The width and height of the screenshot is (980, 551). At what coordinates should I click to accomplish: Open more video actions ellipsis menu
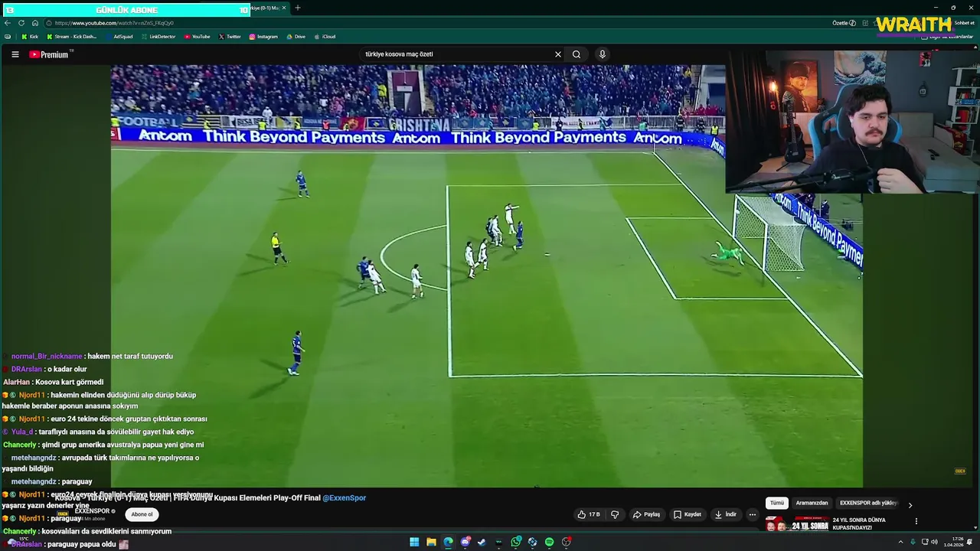753,514
